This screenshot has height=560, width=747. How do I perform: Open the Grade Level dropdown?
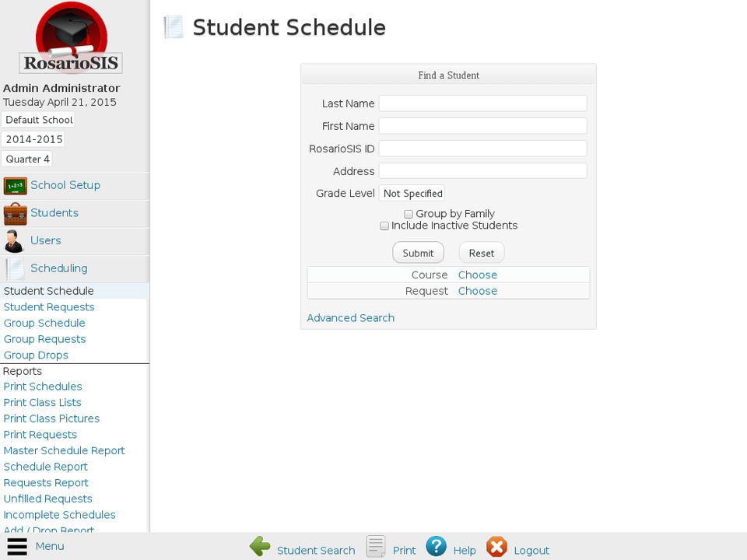point(412,194)
